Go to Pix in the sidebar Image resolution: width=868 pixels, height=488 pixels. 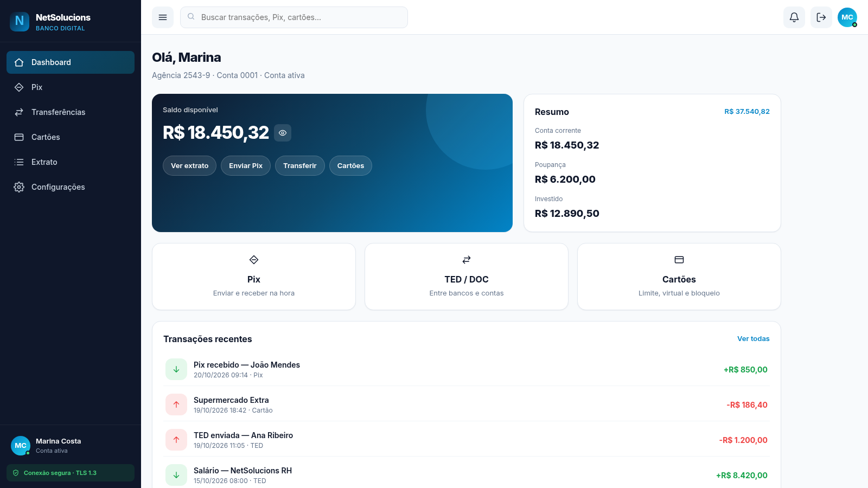click(71, 87)
